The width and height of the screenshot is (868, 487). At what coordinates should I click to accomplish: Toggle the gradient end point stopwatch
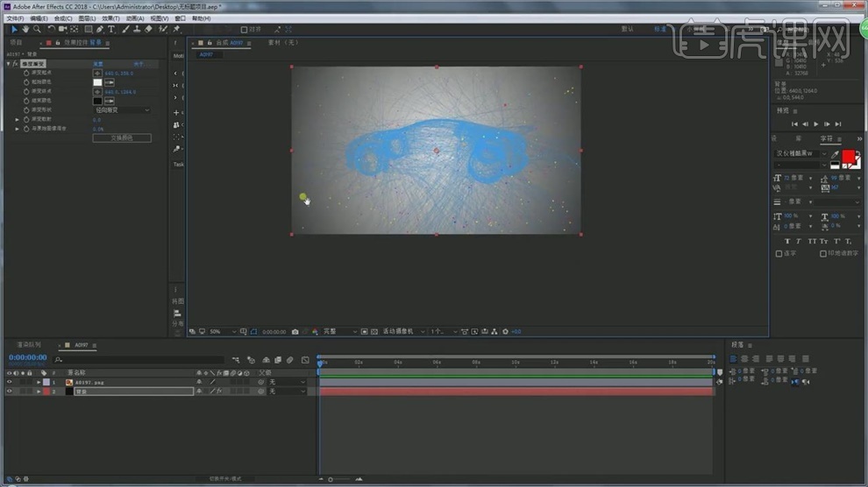coord(26,91)
